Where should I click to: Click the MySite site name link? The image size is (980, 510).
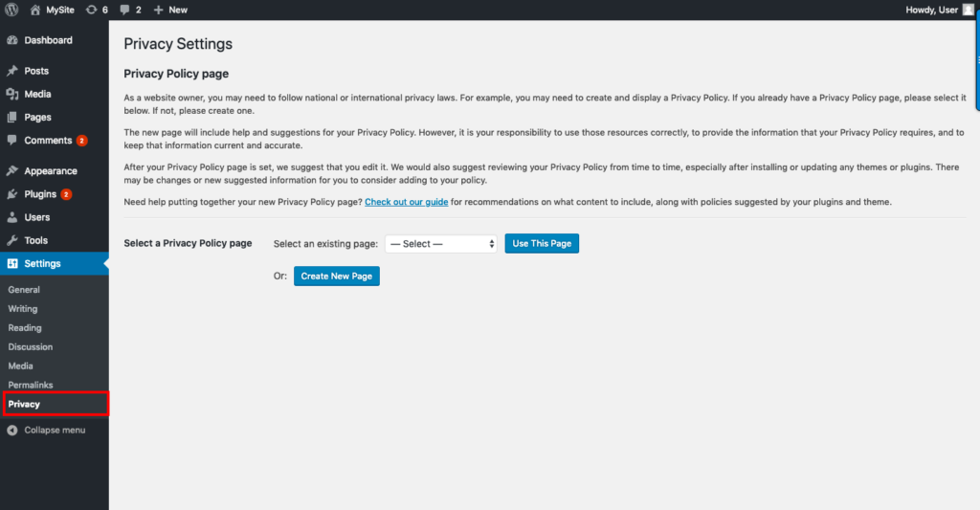tap(60, 10)
